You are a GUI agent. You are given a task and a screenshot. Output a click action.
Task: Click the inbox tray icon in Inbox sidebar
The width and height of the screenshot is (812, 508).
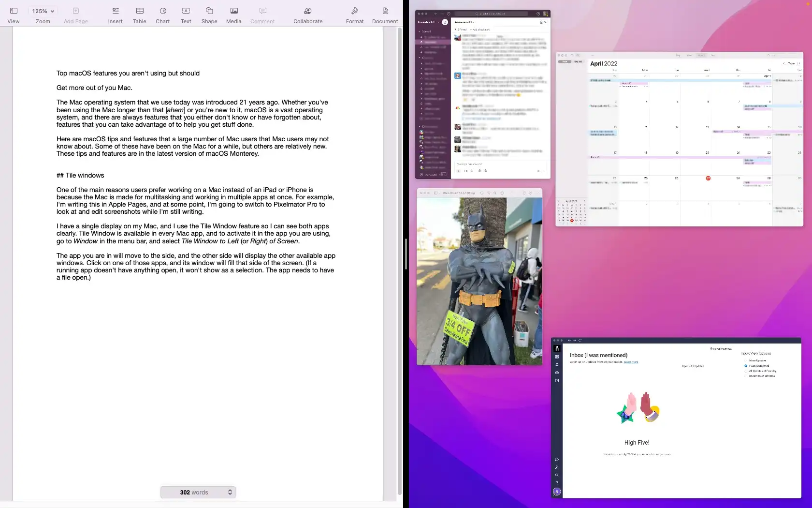tap(557, 373)
